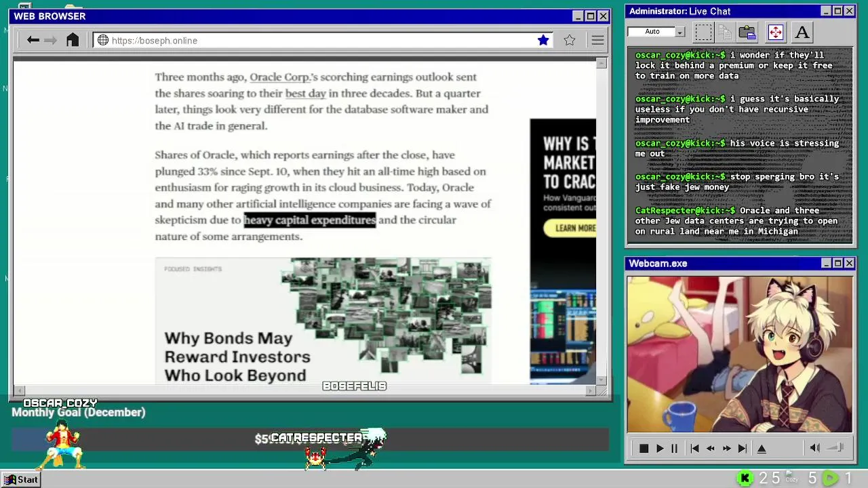868x488 pixels.
Task: Click the Monthly Goal progress bar
Action: (x=310, y=439)
